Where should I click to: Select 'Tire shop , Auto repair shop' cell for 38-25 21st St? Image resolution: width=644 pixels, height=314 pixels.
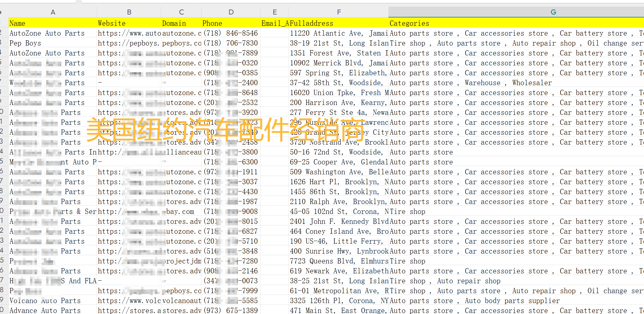click(516, 281)
